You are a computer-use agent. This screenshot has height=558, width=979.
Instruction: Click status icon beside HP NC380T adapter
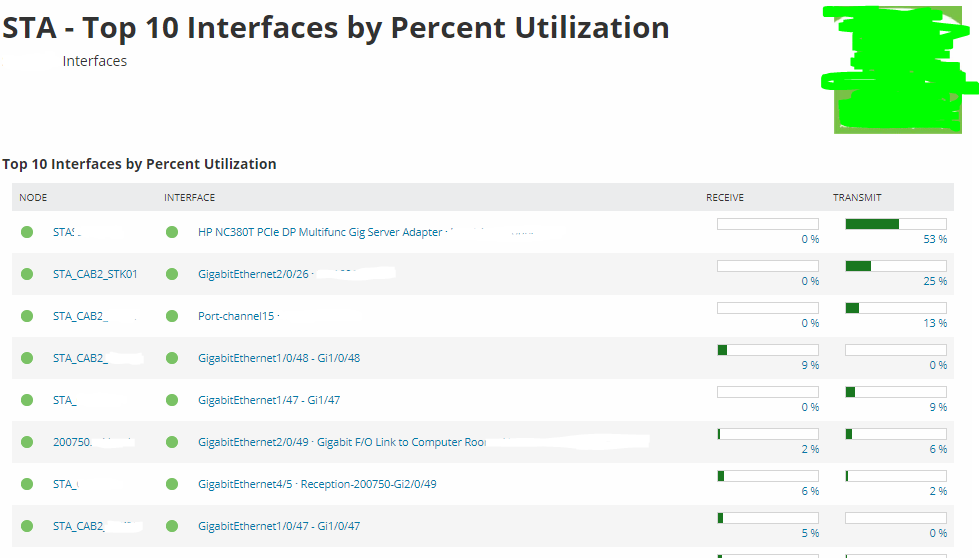pos(172,232)
